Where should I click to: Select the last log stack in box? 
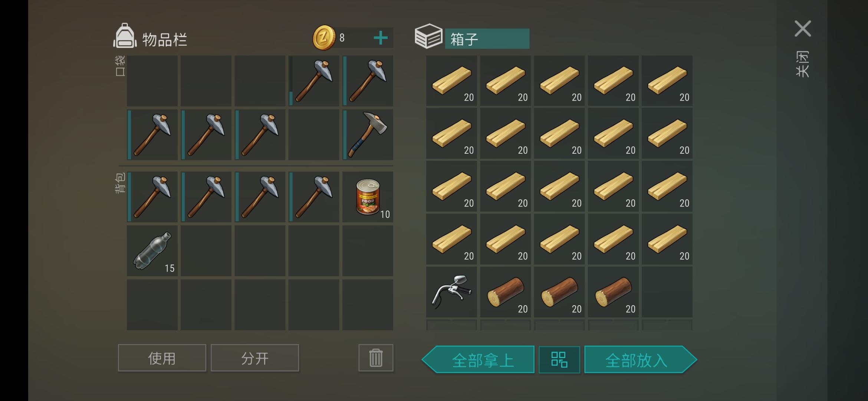pyautogui.click(x=613, y=292)
